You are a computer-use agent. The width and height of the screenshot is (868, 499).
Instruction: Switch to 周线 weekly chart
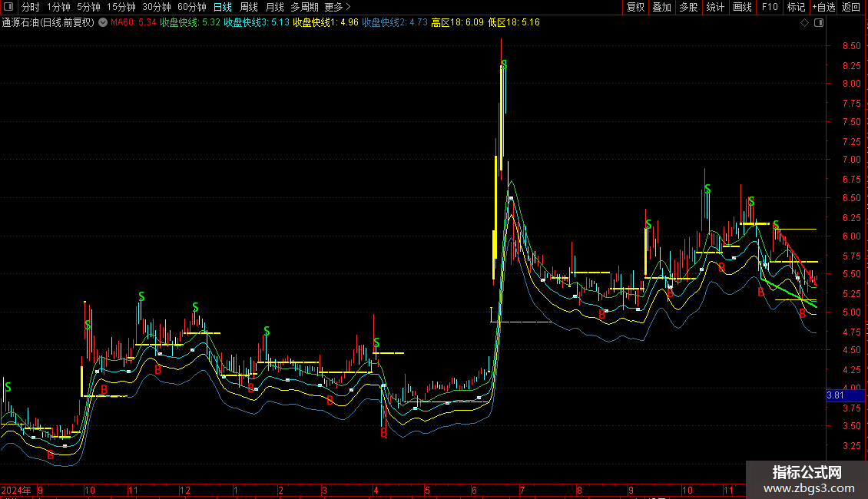click(x=249, y=7)
